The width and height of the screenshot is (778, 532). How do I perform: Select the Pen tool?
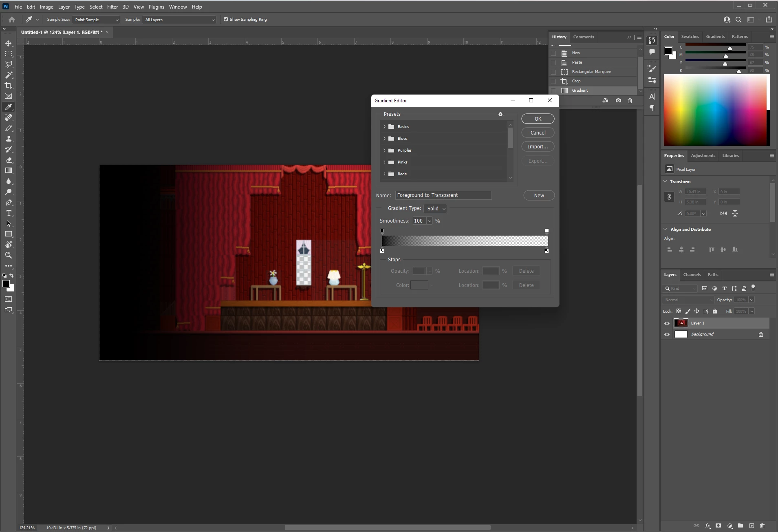[9, 202]
